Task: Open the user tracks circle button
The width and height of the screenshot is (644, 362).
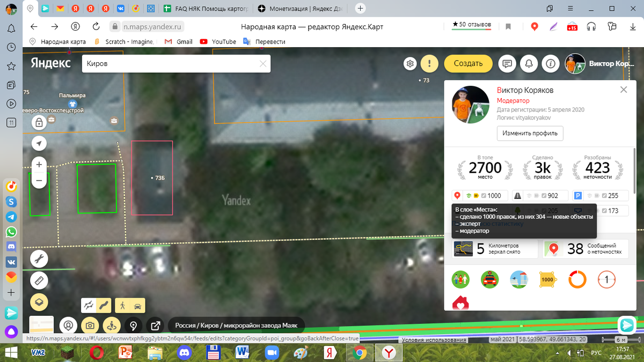Action: [68, 326]
